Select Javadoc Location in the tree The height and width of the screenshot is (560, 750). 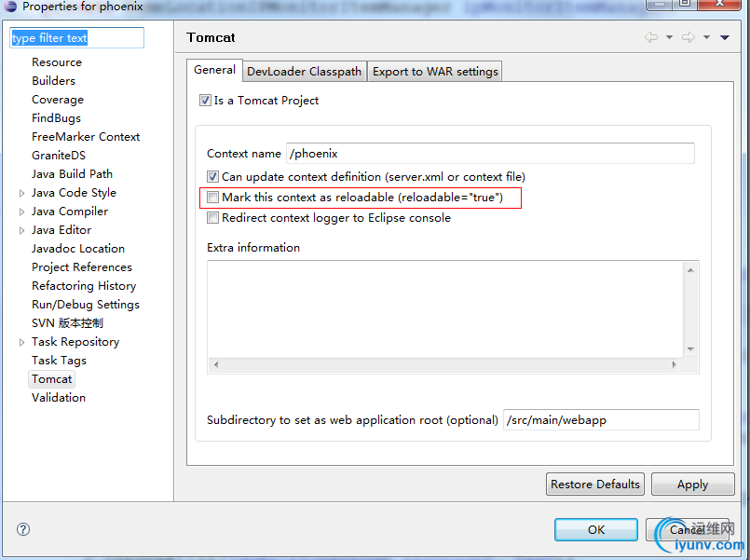click(78, 249)
